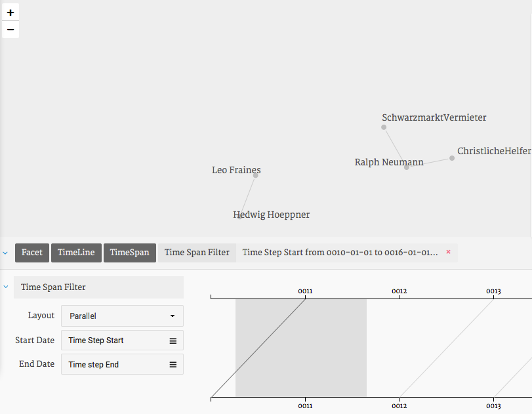Click the zoom out minus button
This screenshot has width=532, height=414.
tap(10, 30)
